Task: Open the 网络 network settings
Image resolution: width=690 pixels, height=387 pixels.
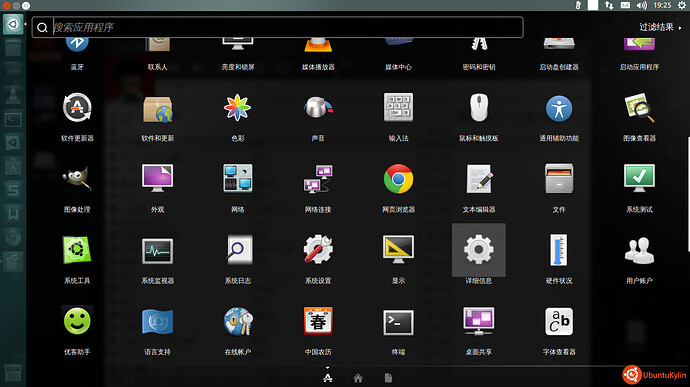Action: click(x=238, y=178)
